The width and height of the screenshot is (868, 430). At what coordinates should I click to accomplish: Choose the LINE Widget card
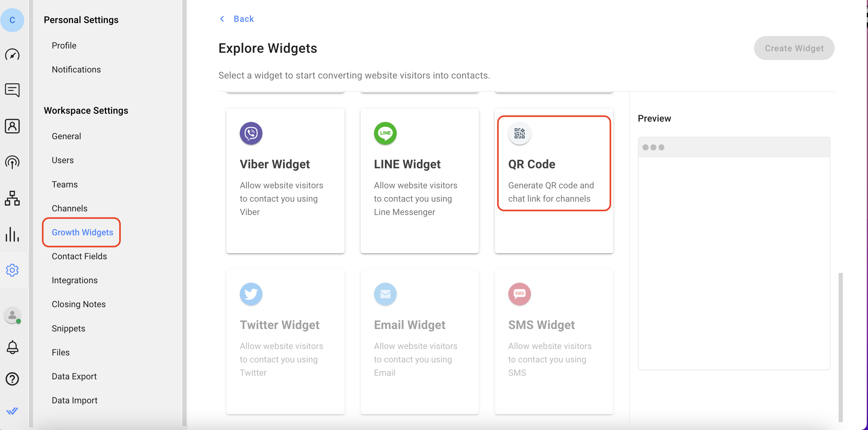(x=419, y=181)
